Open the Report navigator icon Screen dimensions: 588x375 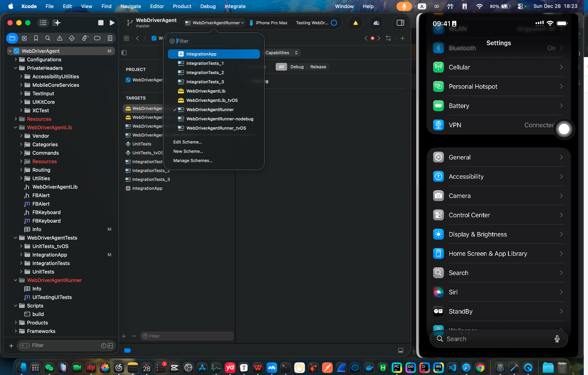(110, 38)
